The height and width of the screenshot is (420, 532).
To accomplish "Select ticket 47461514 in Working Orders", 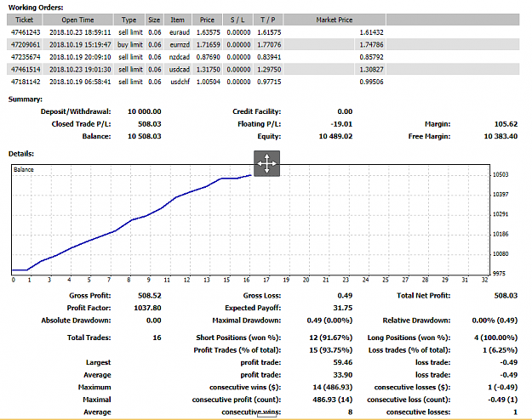I will [x=26, y=70].
